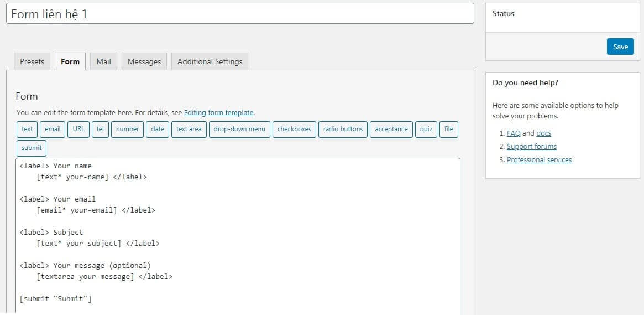Viewport: 644px width, 315px height.
Task: Insert a checkboxes tag
Action: (x=294, y=129)
